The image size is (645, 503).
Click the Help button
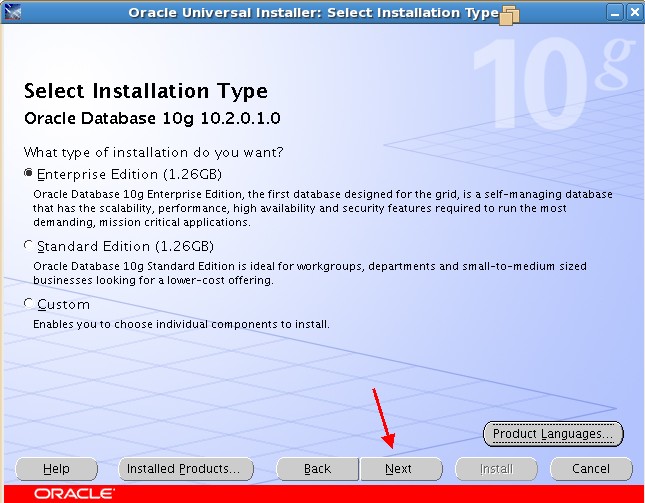point(56,468)
